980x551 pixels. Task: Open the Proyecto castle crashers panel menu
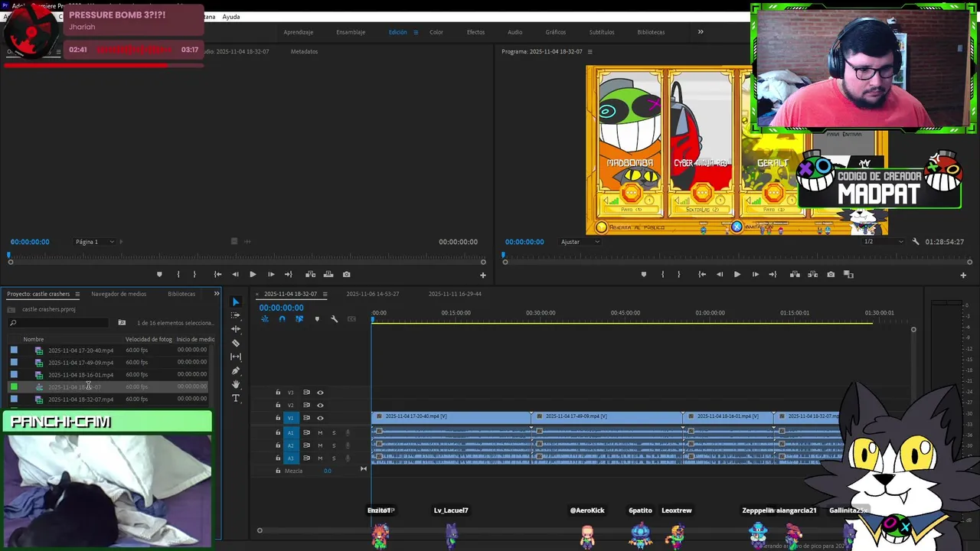77,294
